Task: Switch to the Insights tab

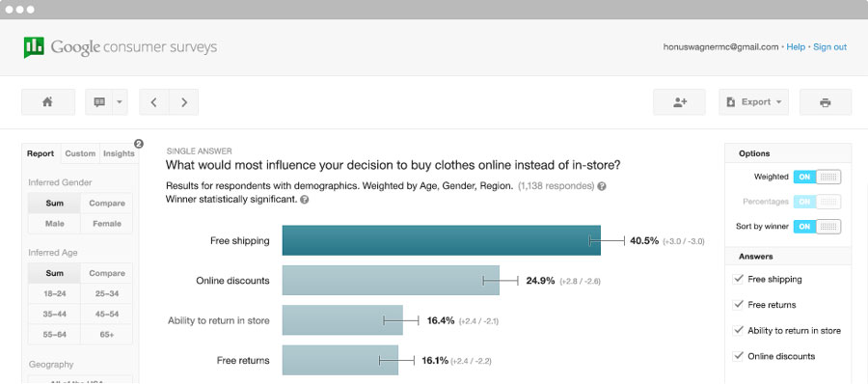Action: [x=119, y=153]
